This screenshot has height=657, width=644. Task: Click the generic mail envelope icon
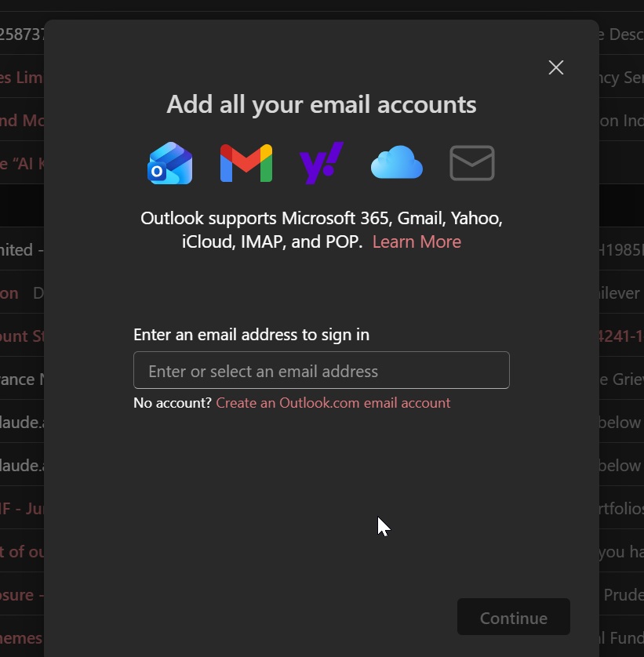tap(472, 163)
